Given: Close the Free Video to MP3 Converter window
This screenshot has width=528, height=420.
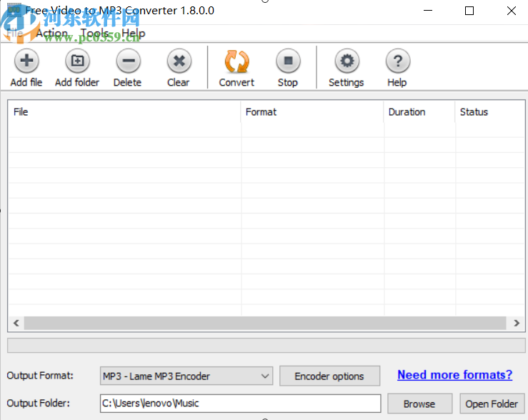Looking at the screenshot, I should click(511, 11).
